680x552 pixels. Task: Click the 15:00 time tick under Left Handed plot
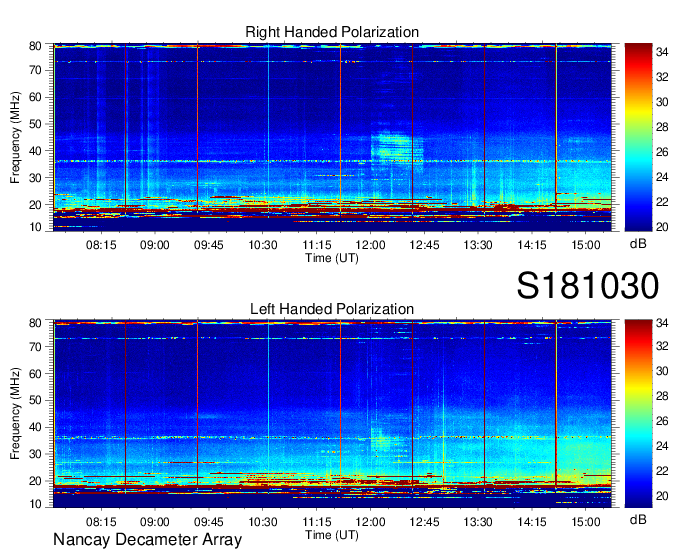pos(585,522)
